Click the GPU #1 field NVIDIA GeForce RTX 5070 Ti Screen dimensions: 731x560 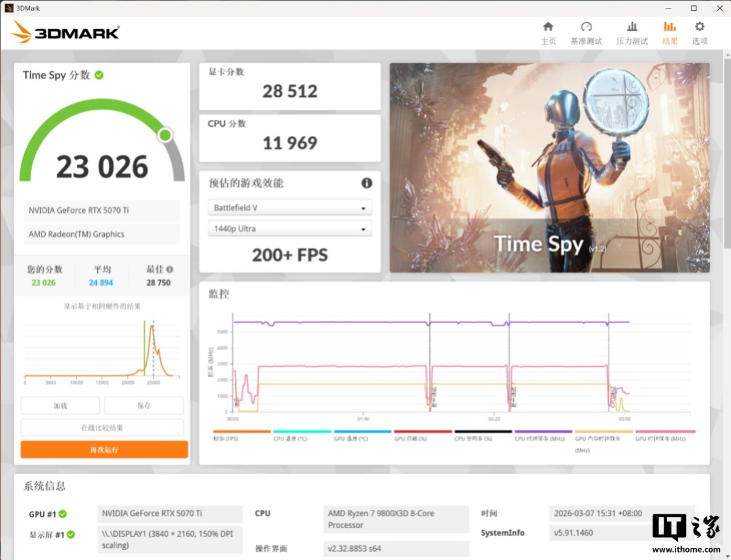coord(170,513)
